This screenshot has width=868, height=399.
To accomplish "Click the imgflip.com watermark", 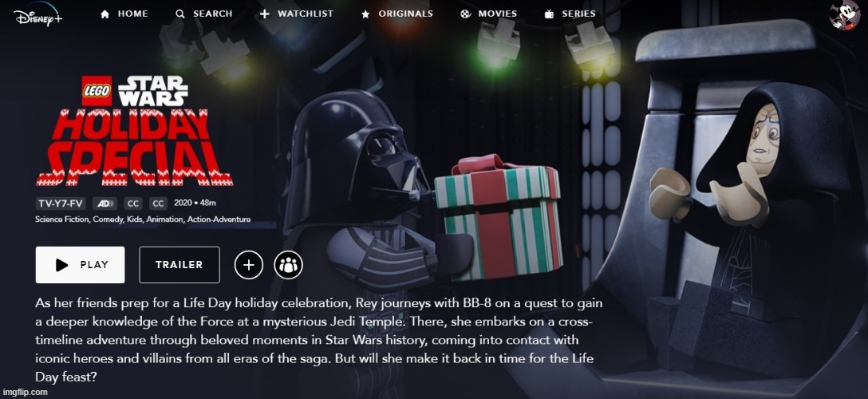I will (25, 393).
